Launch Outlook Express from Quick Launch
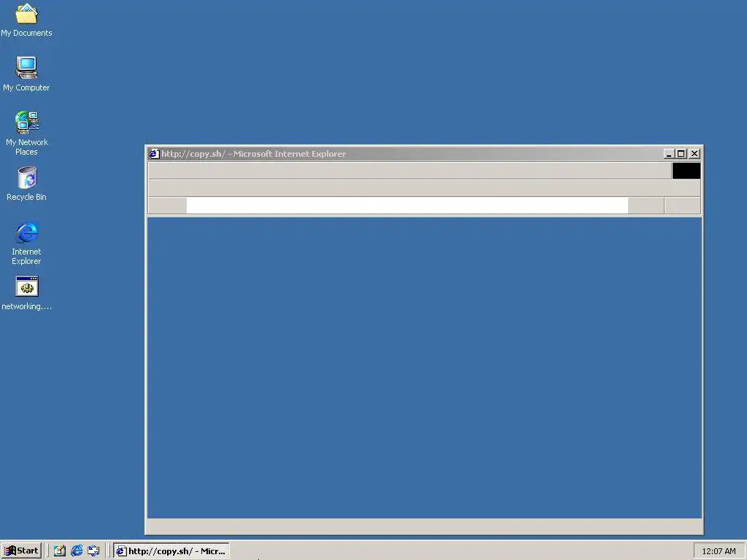Viewport: 747px width, 560px height. (93, 551)
